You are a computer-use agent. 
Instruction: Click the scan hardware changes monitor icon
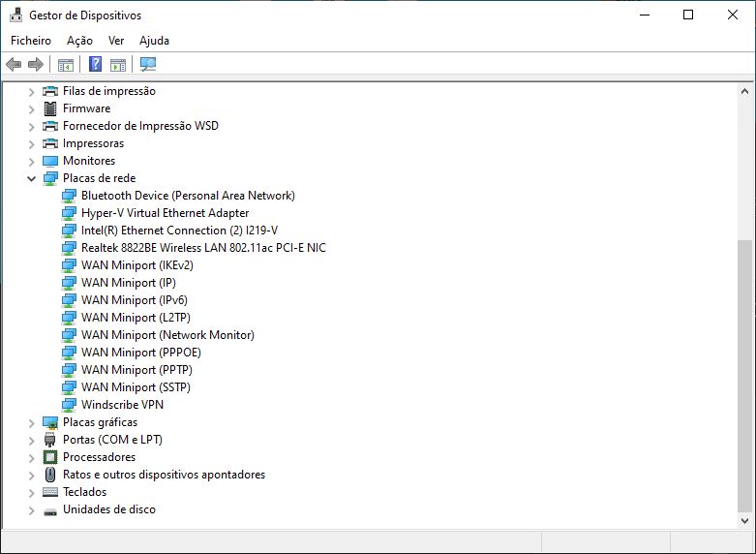pyautogui.click(x=148, y=64)
